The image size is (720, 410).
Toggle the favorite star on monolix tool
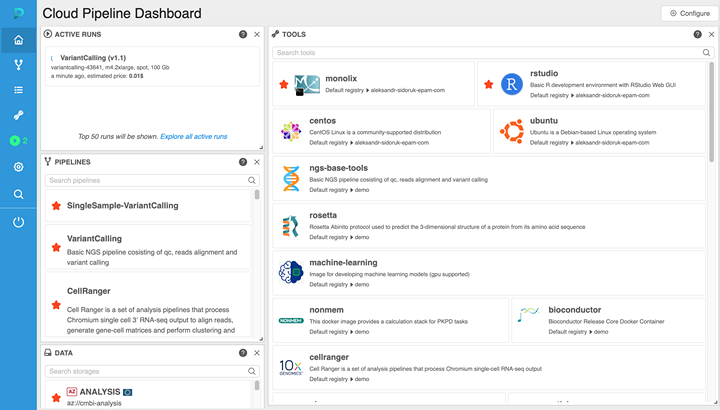click(x=283, y=84)
